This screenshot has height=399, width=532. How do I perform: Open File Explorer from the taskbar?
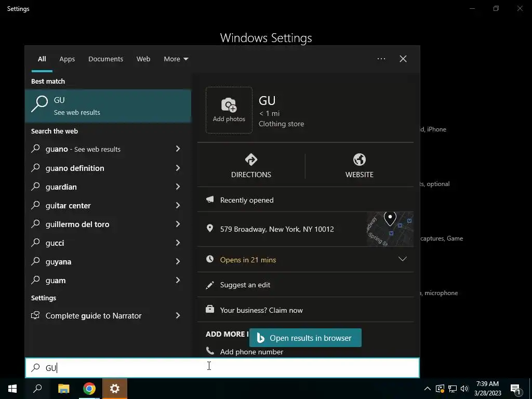pyautogui.click(x=63, y=389)
